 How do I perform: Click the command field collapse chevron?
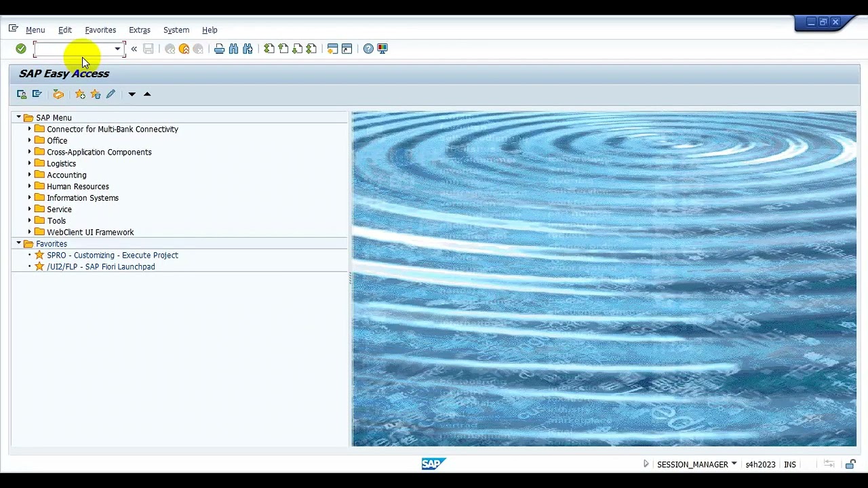click(134, 49)
